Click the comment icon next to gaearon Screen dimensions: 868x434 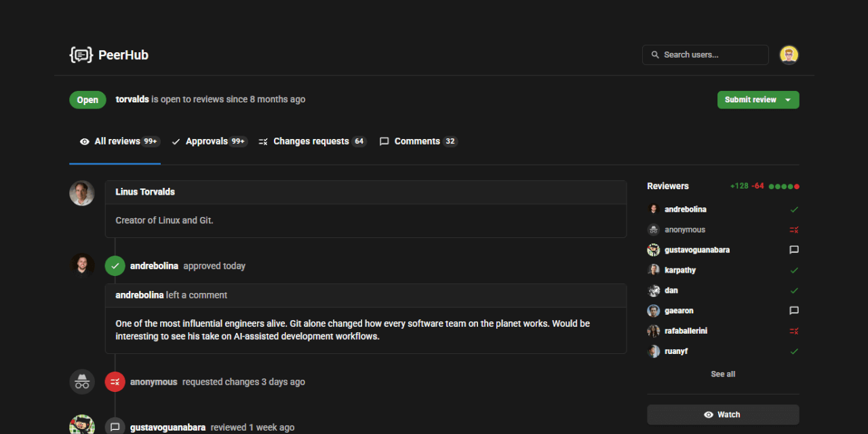pyautogui.click(x=794, y=311)
